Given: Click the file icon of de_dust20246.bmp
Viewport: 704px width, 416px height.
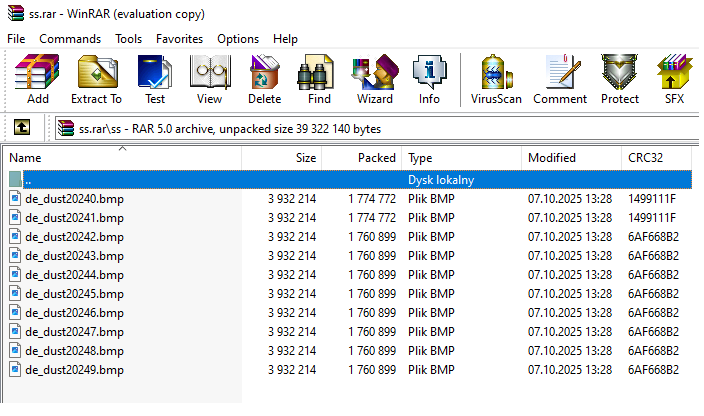Looking at the screenshot, I should pyautogui.click(x=15, y=312).
